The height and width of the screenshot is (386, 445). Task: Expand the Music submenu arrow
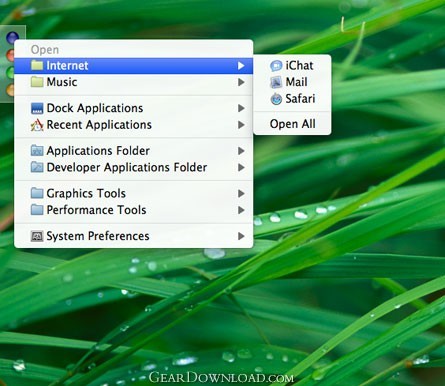[x=241, y=82]
